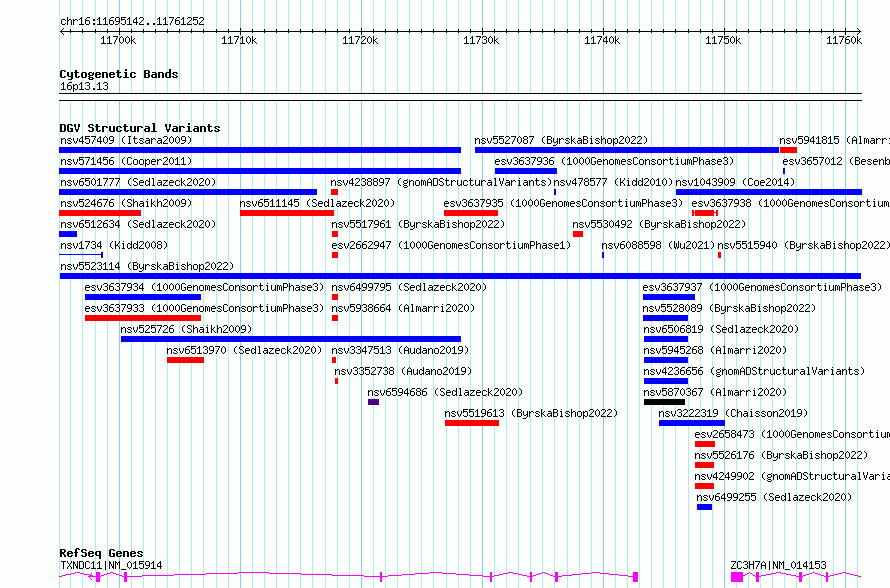Click the nsv3222319 (Chaisson2019) label
Screen dimensions: 890x588
(733, 413)
